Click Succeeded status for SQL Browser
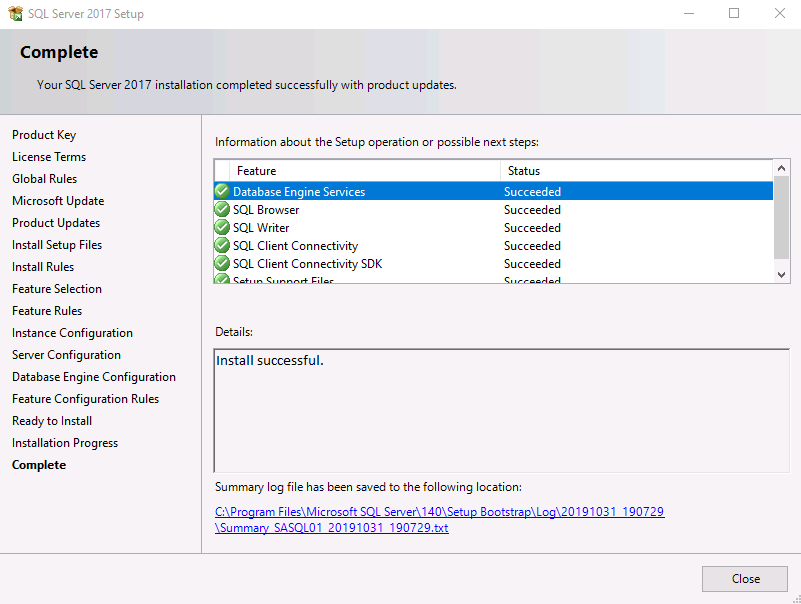Screen dimensions: 801x604 click(532, 210)
